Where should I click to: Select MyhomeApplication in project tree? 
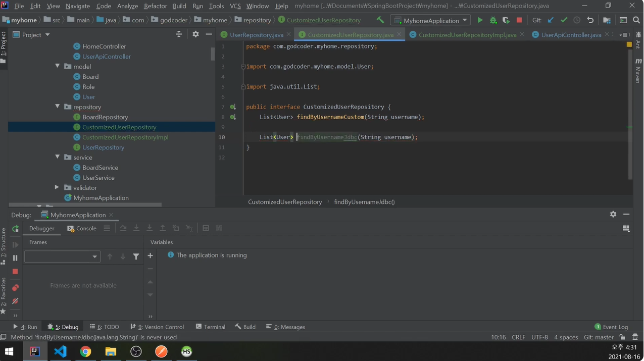pyautogui.click(x=101, y=197)
